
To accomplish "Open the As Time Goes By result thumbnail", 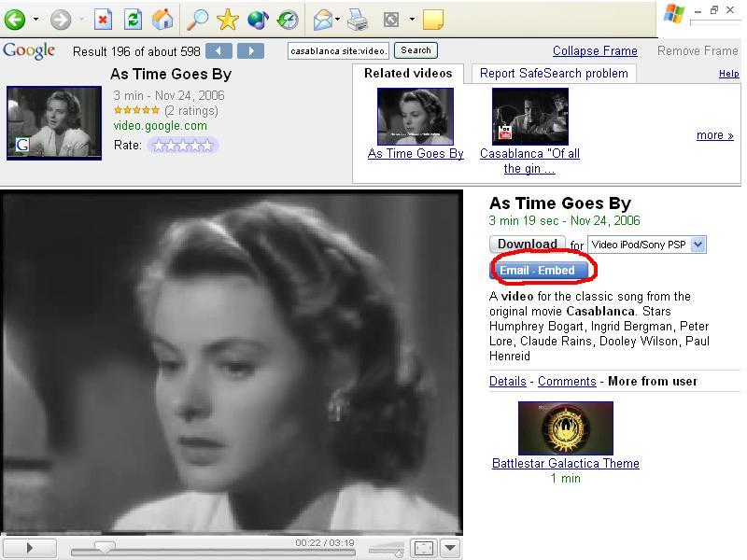I will click(54, 123).
